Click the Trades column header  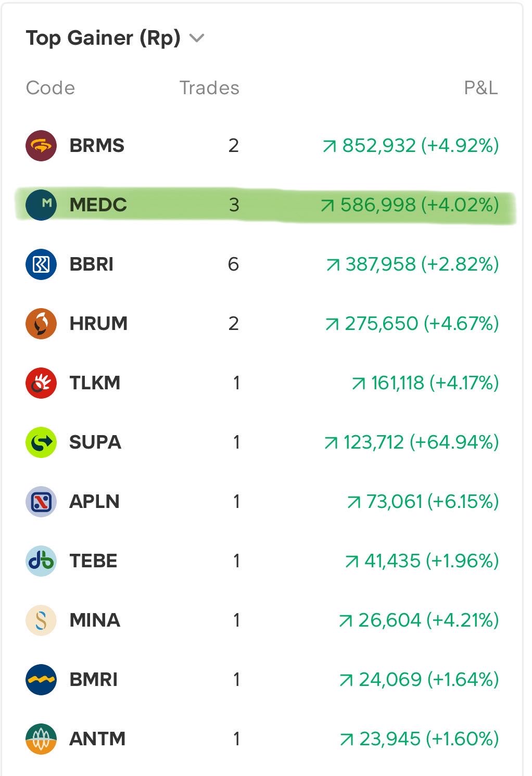[x=209, y=88]
